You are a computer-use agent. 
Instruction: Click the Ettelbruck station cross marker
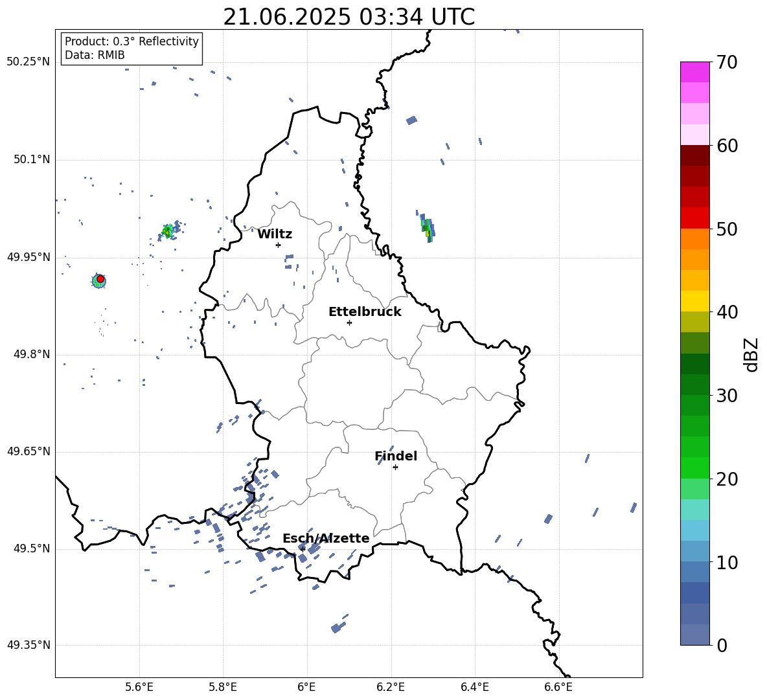[349, 322]
